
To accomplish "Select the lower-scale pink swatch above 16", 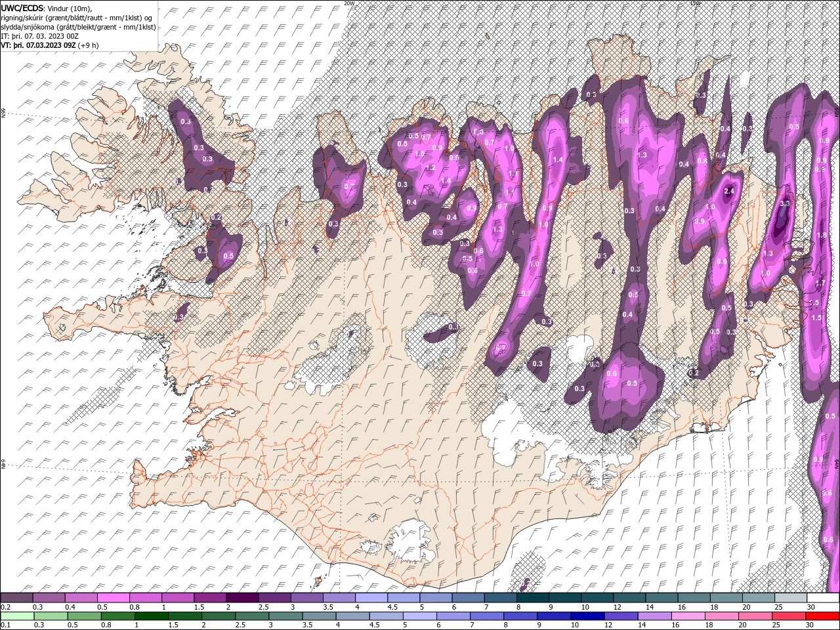I will point(689,616).
